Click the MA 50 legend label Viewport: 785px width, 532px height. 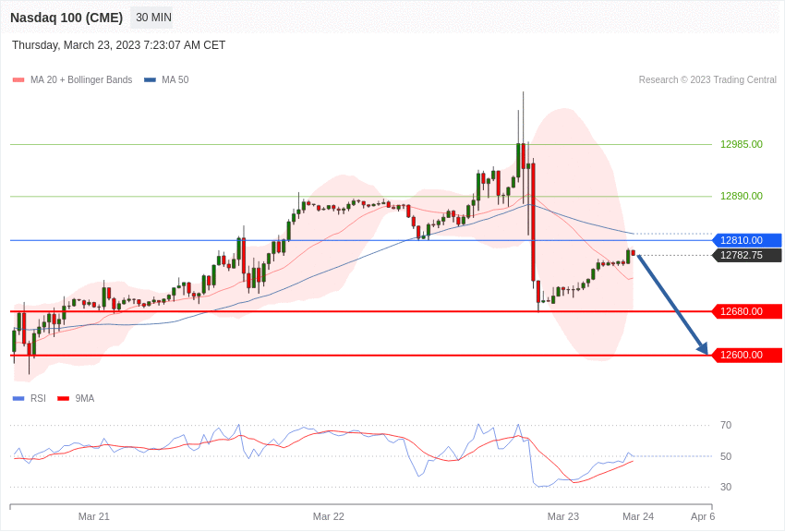point(175,80)
